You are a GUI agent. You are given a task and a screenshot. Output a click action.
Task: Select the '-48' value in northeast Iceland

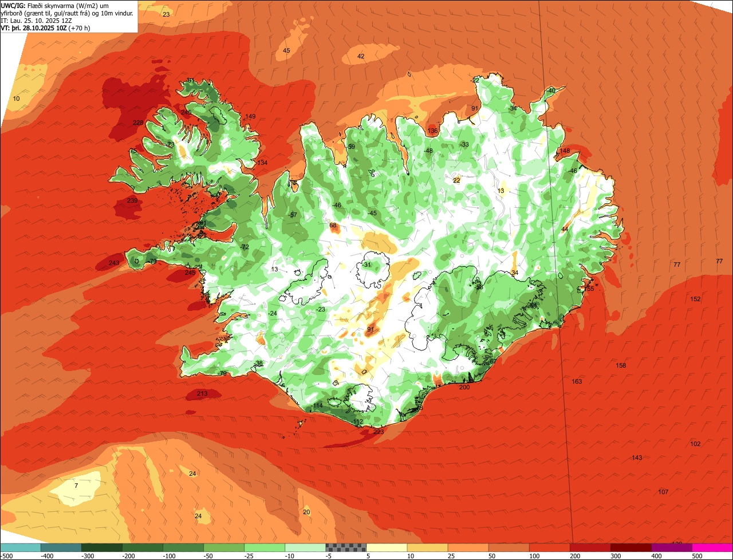(428, 151)
